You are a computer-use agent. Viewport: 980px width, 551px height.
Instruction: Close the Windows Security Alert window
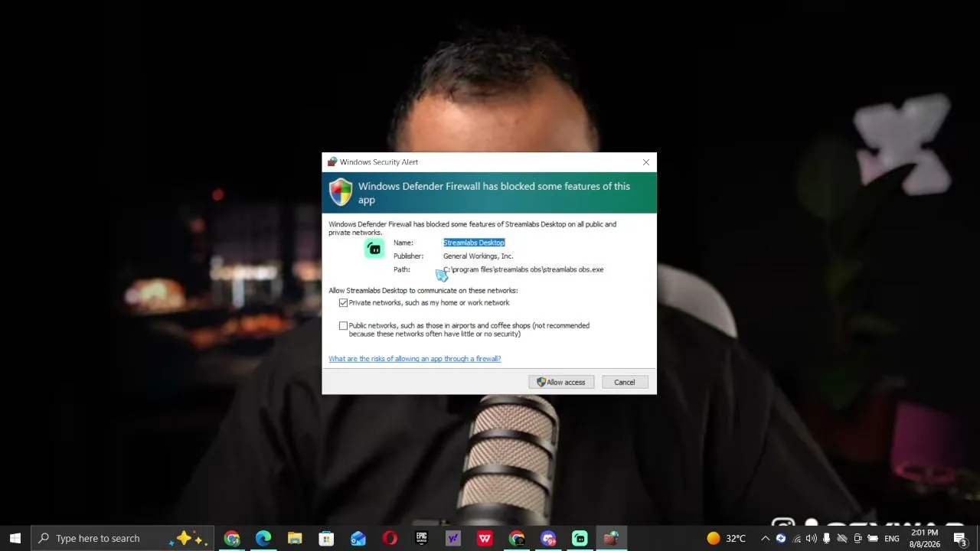pos(646,162)
